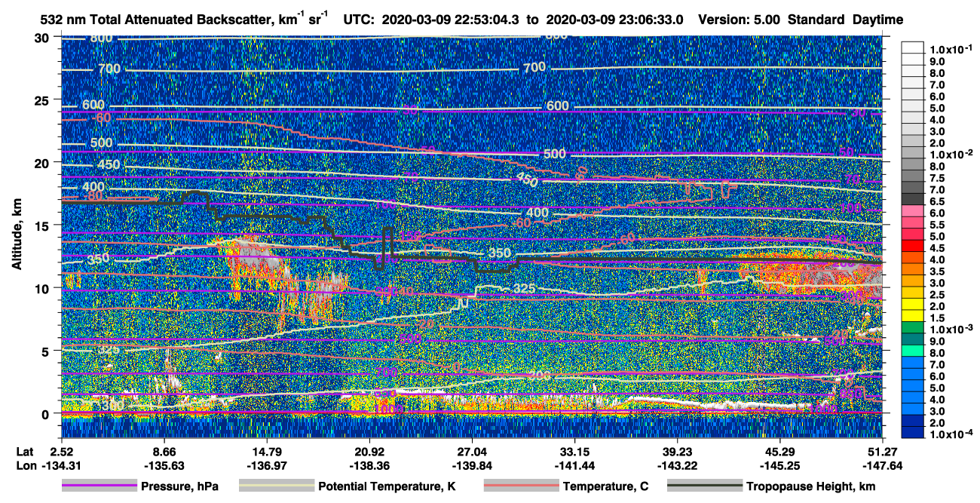Click longitude value '-147.64'
The image size is (980, 503).
click(883, 465)
